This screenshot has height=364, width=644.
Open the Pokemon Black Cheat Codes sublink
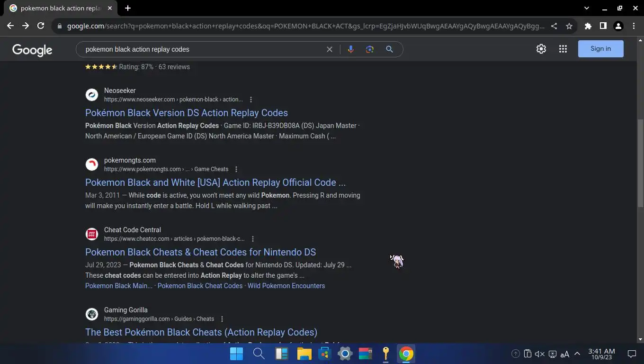(x=200, y=286)
